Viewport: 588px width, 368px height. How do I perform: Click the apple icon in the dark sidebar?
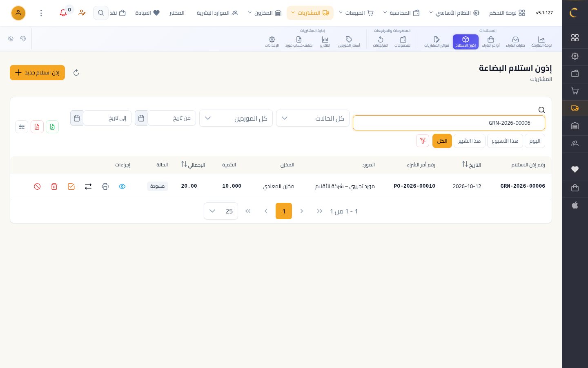pyautogui.click(x=575, y=205)
